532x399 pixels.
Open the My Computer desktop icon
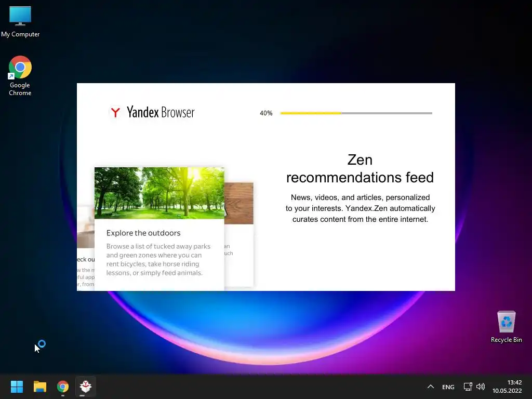click(20, 21)
